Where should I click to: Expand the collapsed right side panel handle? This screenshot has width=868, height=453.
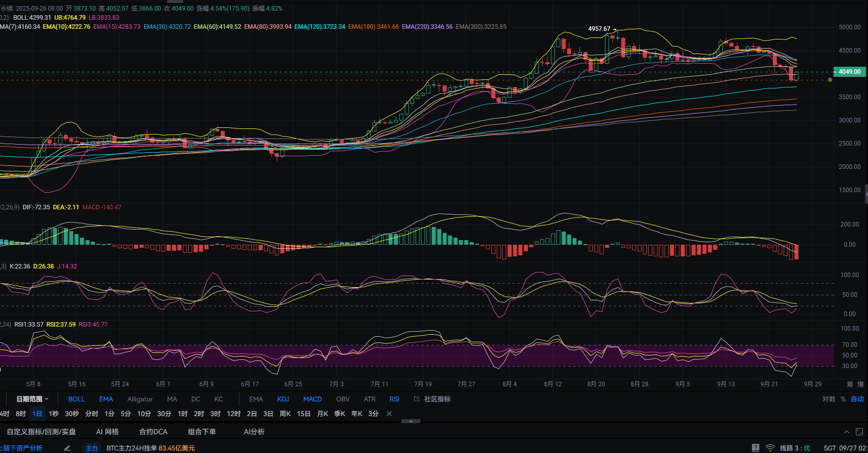pos(866,194)
